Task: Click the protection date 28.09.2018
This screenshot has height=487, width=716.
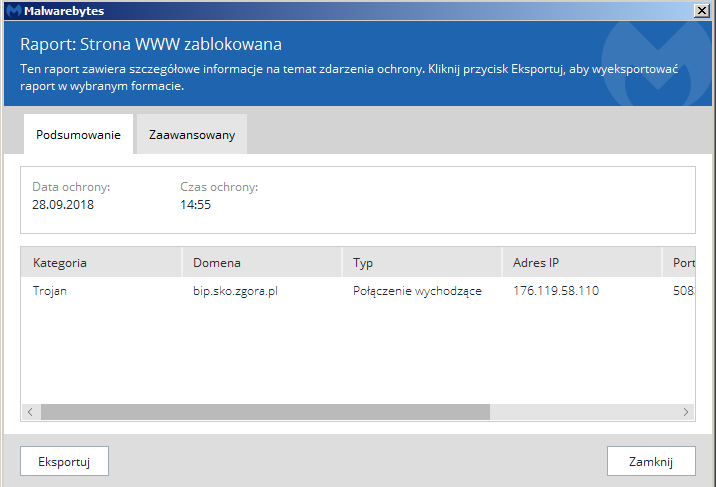Action: pyautogui.click(x=64, y=205)
